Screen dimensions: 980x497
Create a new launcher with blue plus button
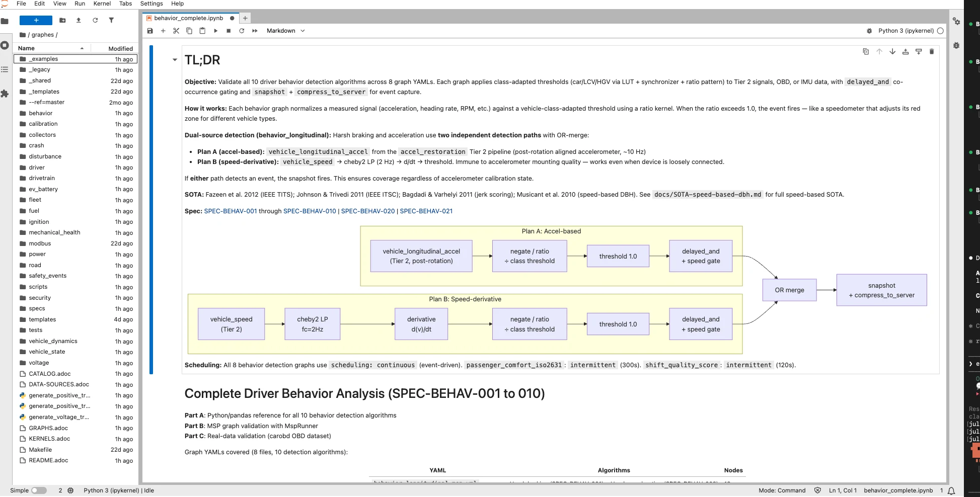36,20
